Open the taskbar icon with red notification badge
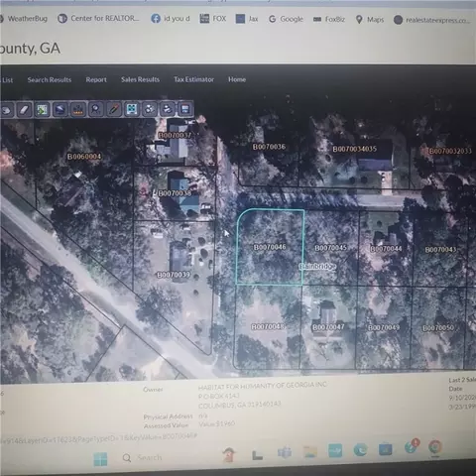476x476 pixels. 412,446
